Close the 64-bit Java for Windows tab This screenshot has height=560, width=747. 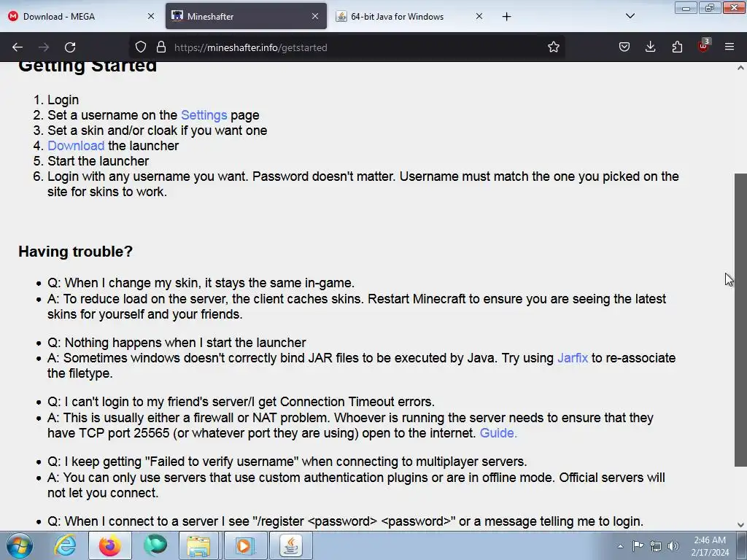[x=479, y=16]
